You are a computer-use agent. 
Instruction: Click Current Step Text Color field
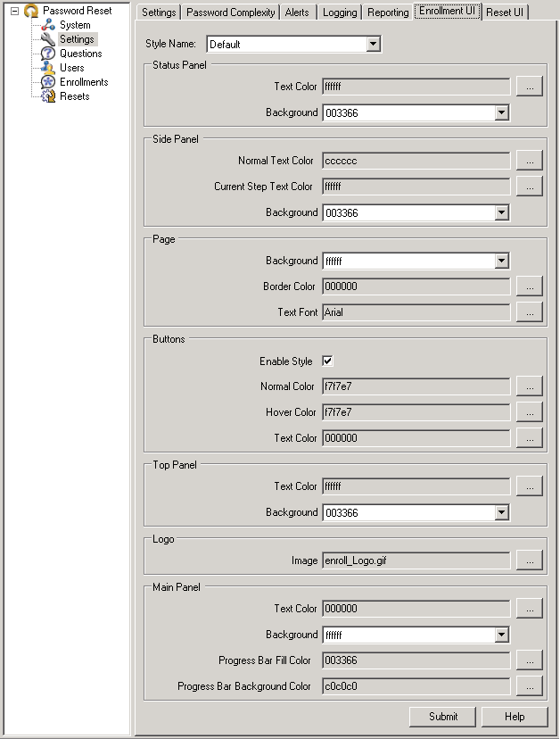[x=416, y=187]
